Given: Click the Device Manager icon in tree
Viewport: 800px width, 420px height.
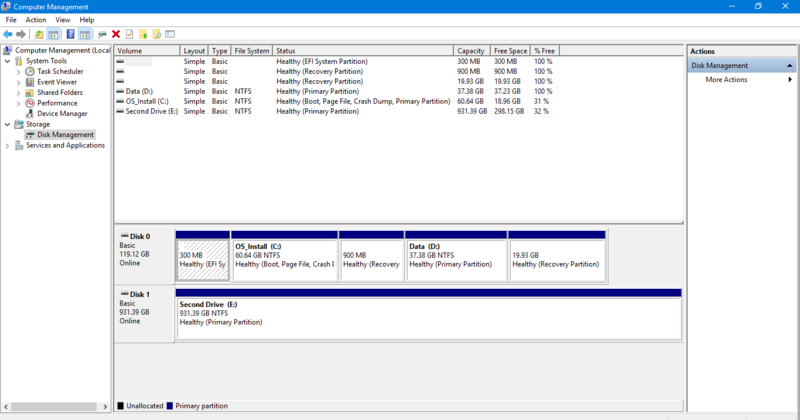Looking at the screenshot, I should [x=30, y=114].
